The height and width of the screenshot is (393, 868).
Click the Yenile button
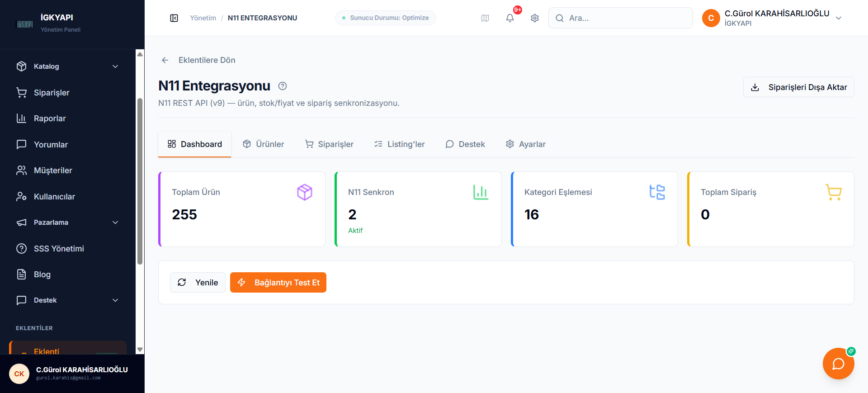pyautogui.click(x=198, y=283)
